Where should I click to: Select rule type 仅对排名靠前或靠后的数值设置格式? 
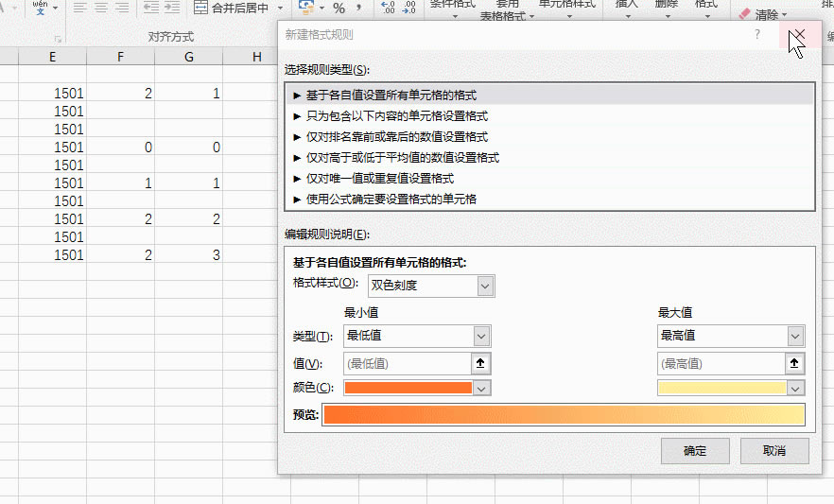pyautogui.click(x=549, y=136)
